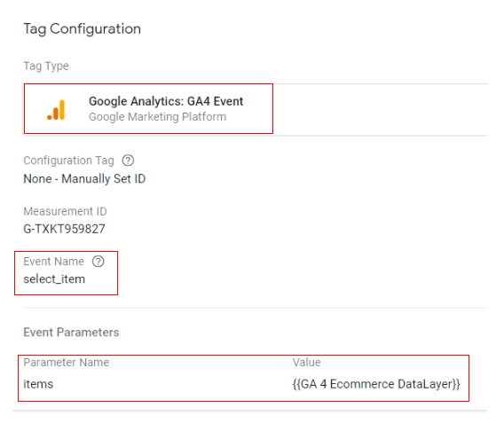
Task: Click the divider below Event Name section
Action: (255, 308)
